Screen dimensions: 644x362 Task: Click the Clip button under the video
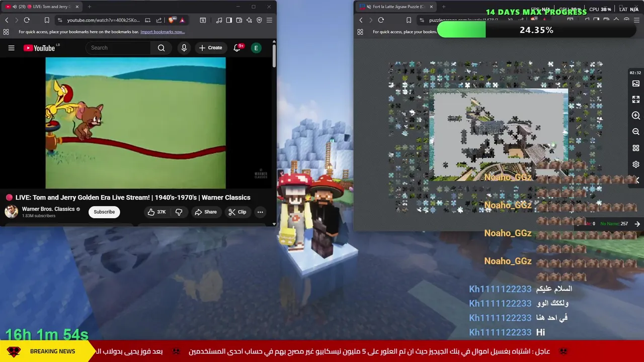tap(237, 212)
